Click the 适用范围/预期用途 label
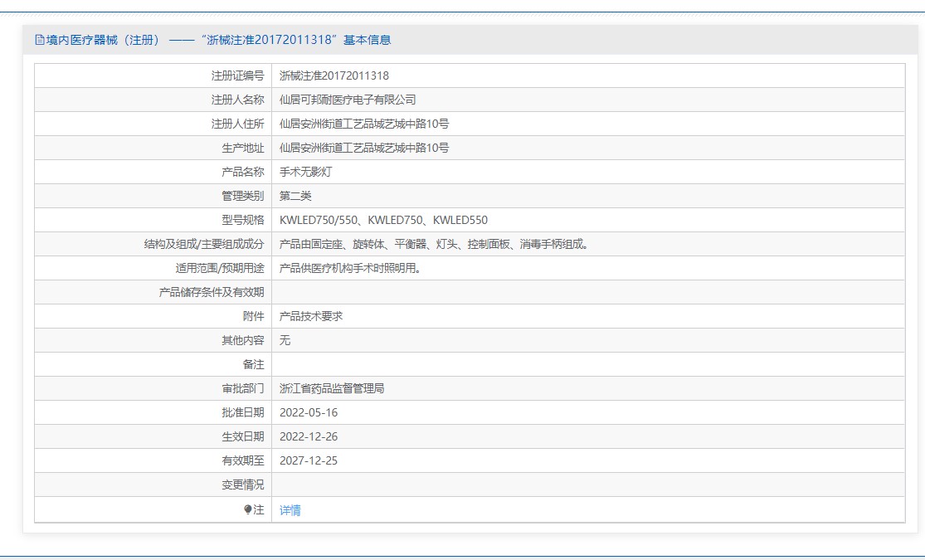This screenshot has width=925, height=560. pos(220,268)
